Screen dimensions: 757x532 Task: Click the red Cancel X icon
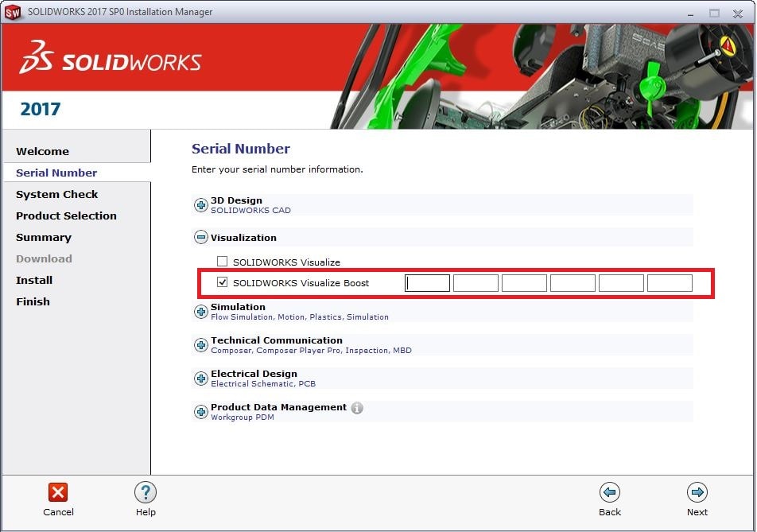click(58, 492)
